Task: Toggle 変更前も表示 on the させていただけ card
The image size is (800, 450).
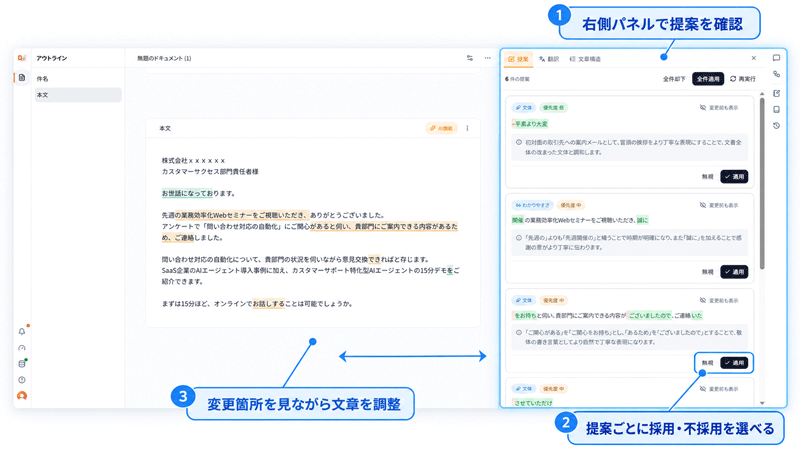Action: [x=719, y=389]
